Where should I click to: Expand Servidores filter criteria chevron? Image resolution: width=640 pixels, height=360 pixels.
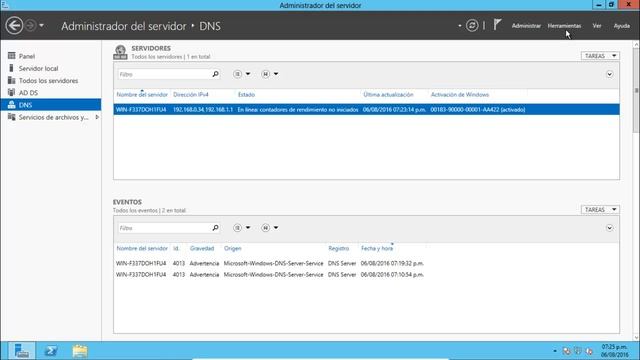(609, 74)
